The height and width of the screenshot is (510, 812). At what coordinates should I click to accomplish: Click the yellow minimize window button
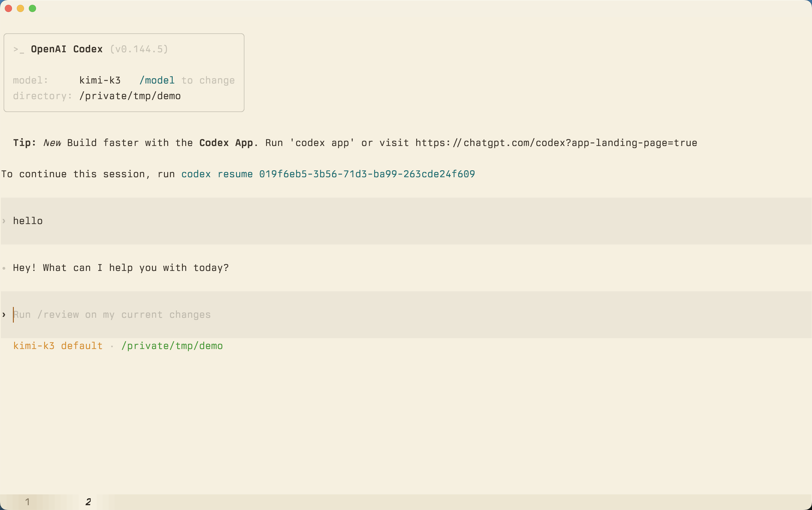point(20,8)
